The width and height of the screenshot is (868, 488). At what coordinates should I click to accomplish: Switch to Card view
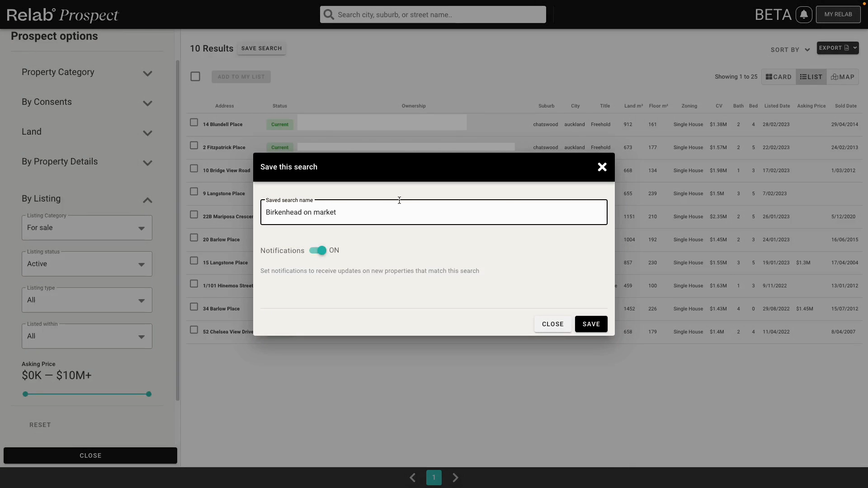[778, 76]
